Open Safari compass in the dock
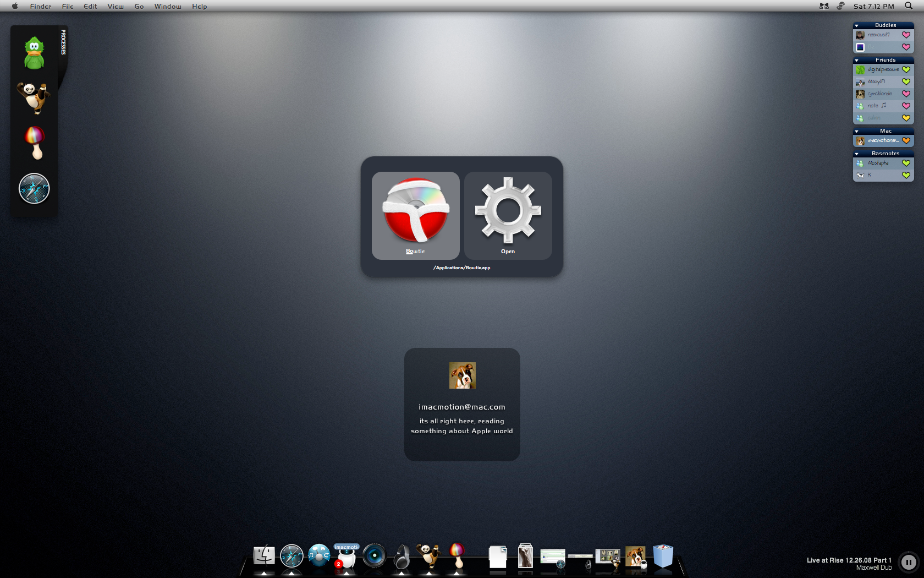The height and width of the screenshot is (578, 924). click(291, 556)
